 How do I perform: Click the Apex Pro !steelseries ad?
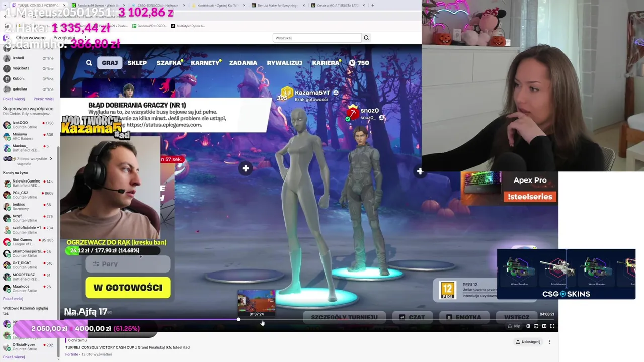[x=509, y=188]
